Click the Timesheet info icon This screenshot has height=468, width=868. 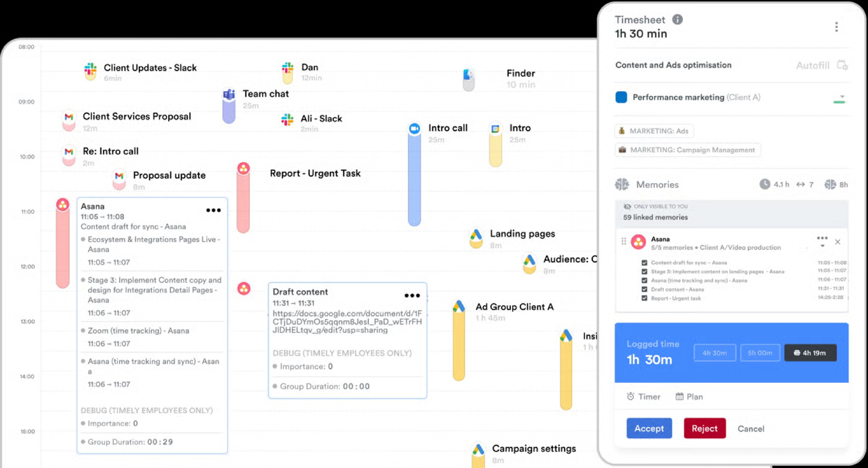point(677,19)
